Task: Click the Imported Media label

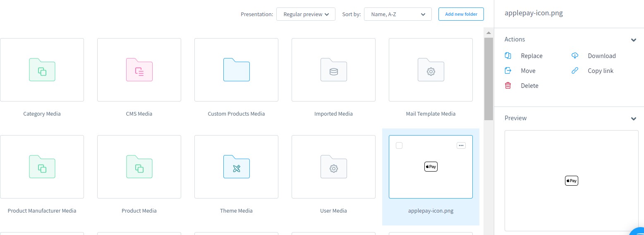Action: point(333,114)
